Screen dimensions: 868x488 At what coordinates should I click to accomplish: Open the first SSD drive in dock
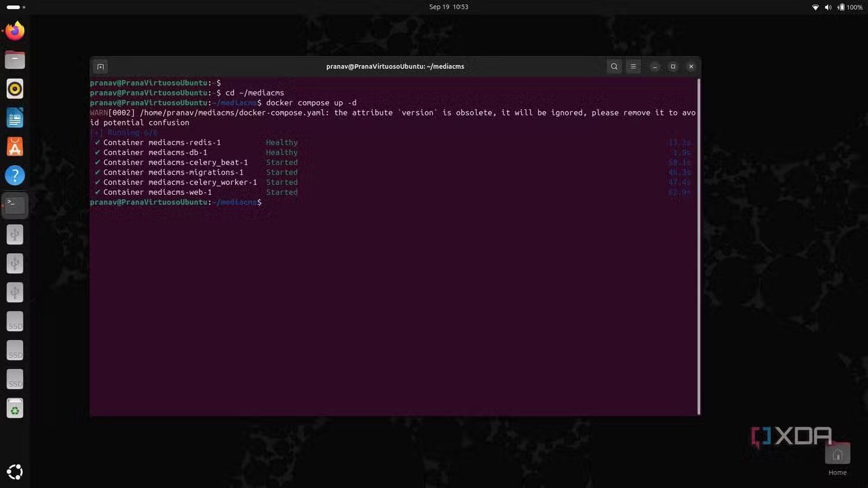pyautogui.click(x=15, y=321)
